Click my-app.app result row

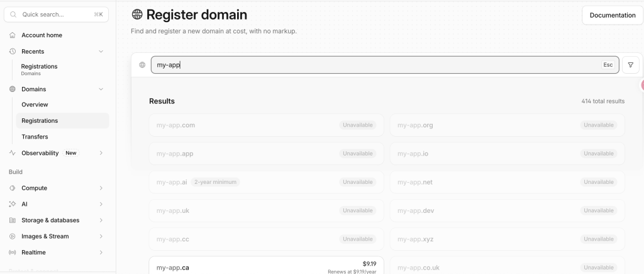click(266, 154)
